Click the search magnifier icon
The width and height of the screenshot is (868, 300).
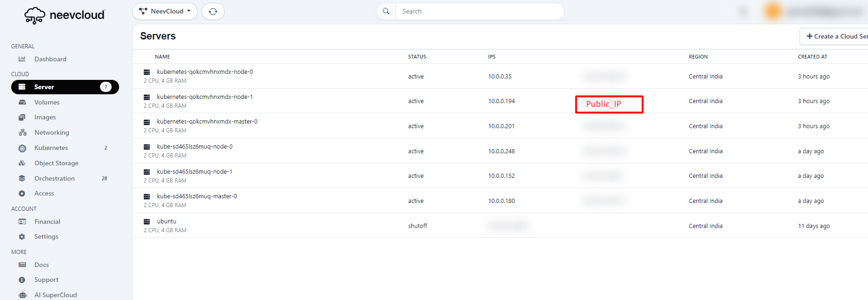(x=386, y=12)
